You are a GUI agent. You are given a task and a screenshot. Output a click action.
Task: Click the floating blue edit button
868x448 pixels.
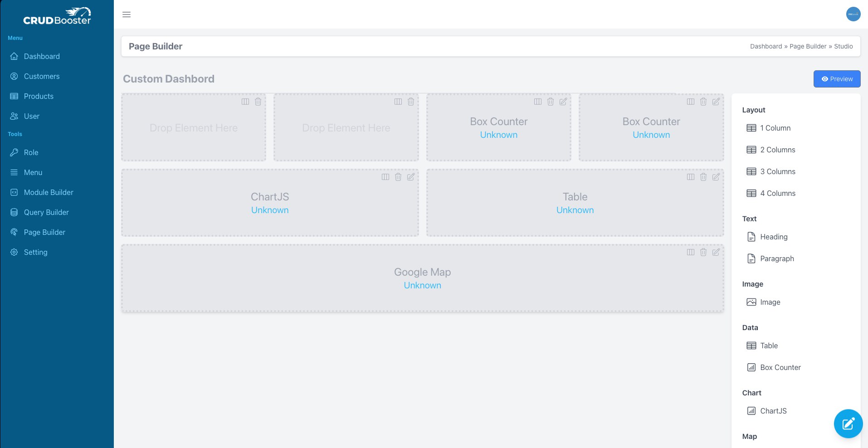tap(848, 424)
